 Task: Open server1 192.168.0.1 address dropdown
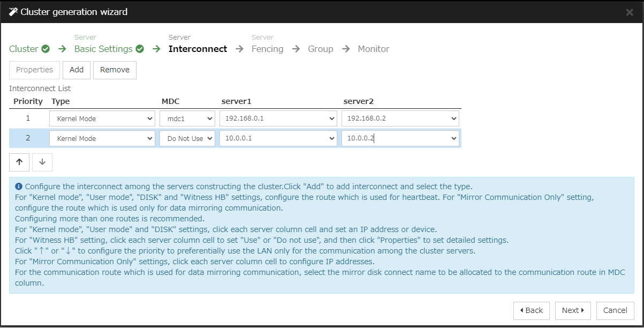coord(278,118)
